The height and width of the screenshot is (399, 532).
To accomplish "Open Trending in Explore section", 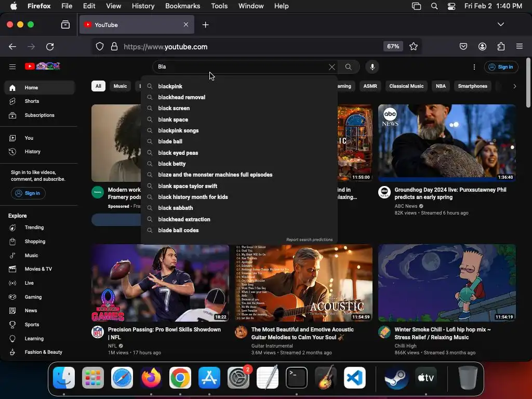I will point(39,228).
